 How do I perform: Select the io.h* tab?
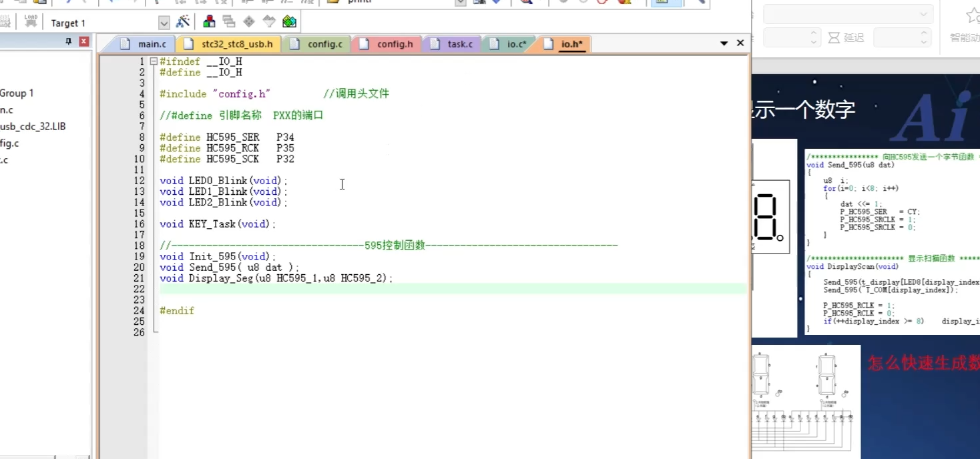563,44
